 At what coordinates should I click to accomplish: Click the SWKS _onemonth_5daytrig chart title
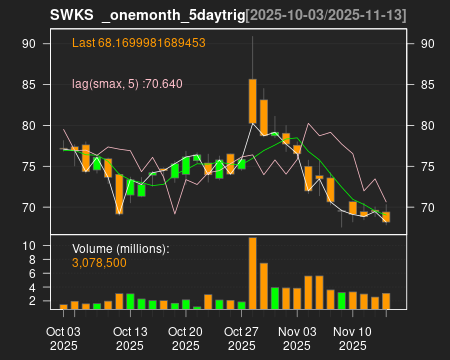coord(148,15)
